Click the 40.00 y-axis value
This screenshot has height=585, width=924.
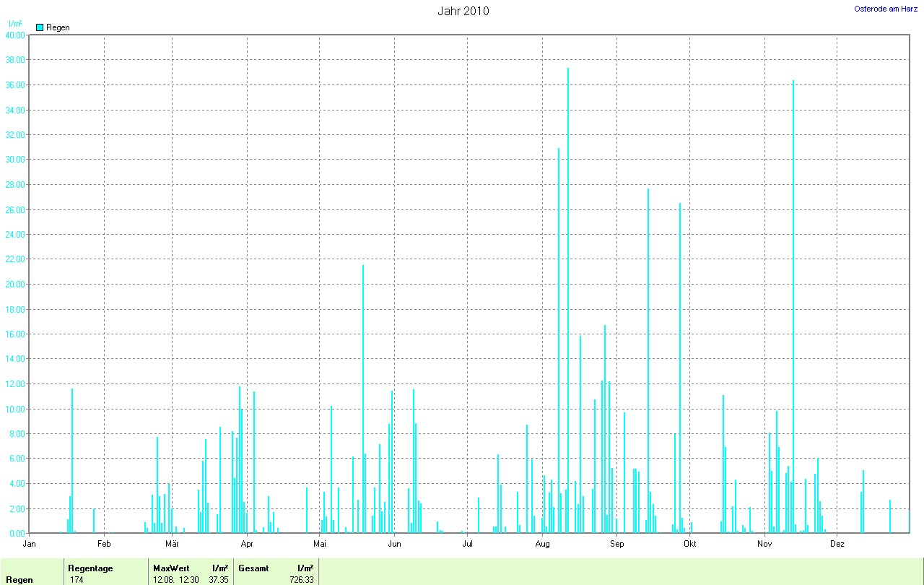tap(14, 35)
